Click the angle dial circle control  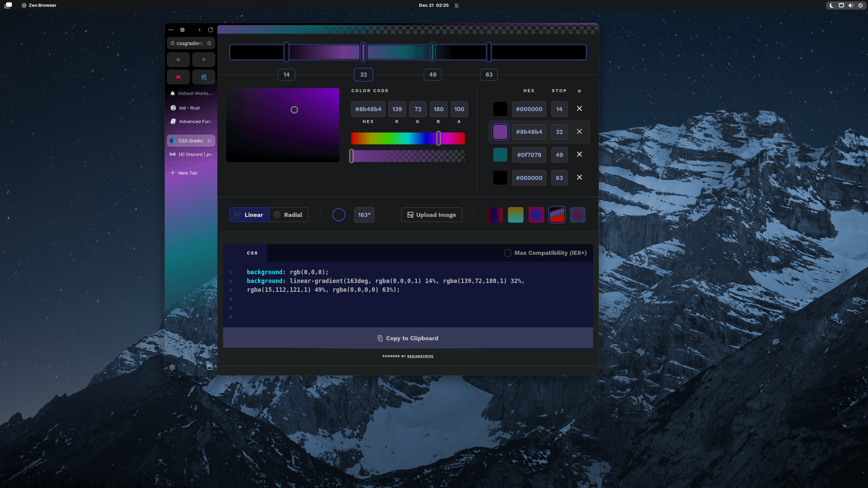[x=338, y=215]
